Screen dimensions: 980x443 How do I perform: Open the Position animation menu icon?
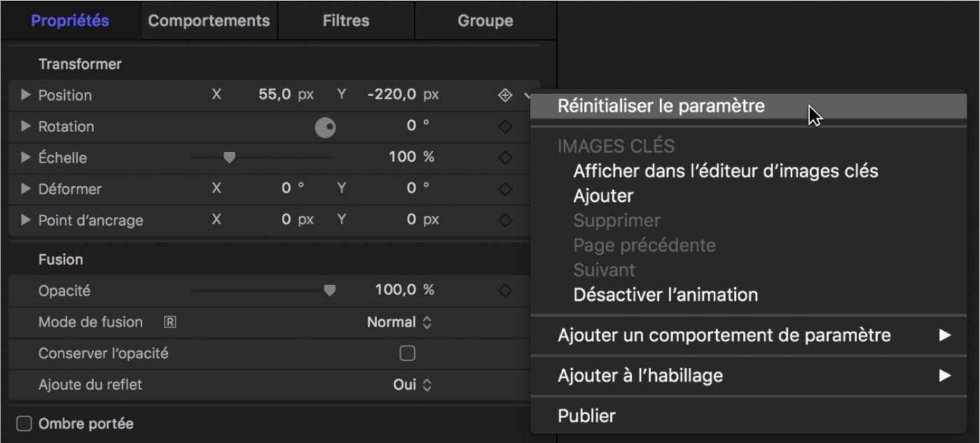coord(505,94)
